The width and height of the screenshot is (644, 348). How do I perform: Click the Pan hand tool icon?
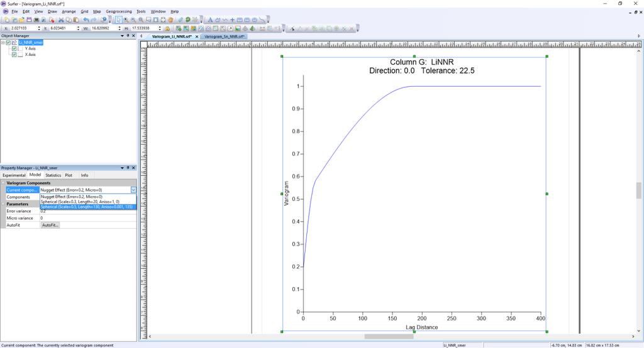[x=170, y=19]
